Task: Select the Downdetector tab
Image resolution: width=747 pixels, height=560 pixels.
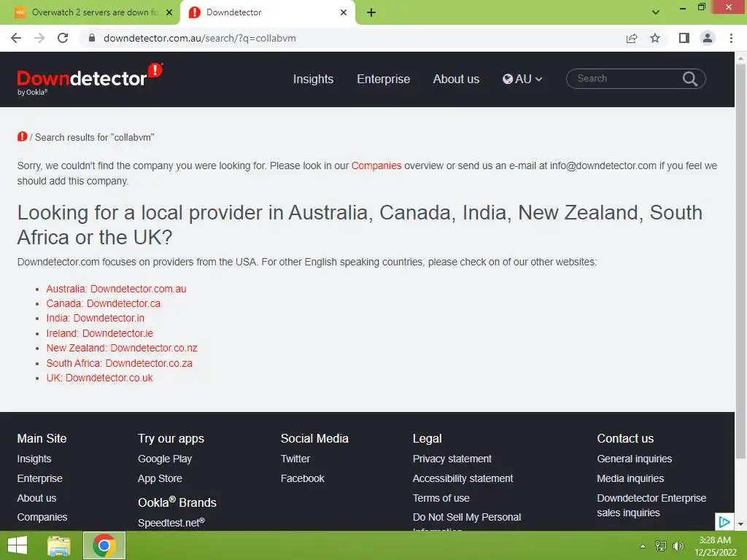Action: tap(268, 12)
